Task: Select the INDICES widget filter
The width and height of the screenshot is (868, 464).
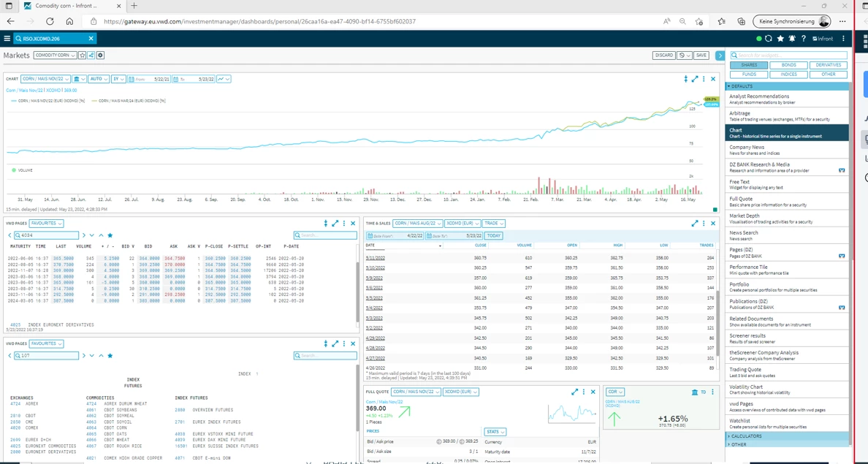Action: point(789,75)
